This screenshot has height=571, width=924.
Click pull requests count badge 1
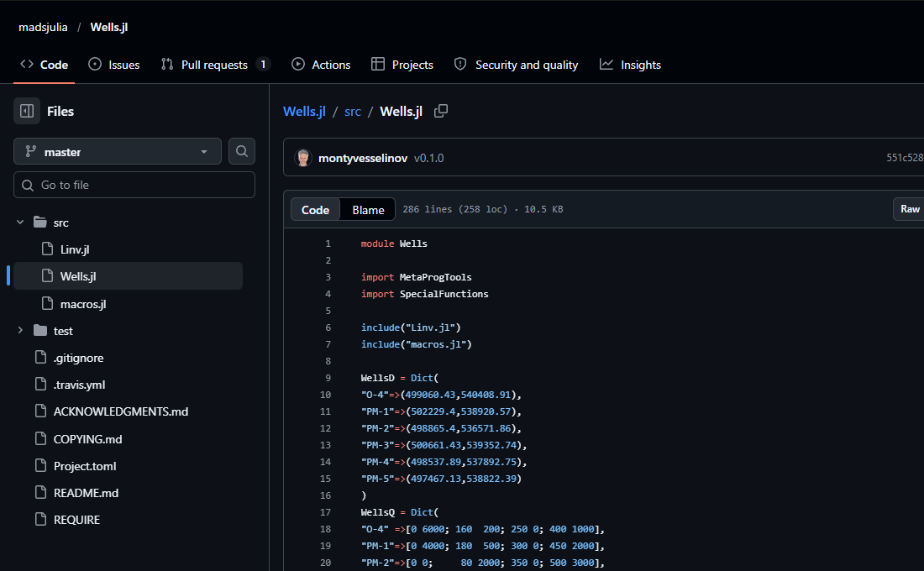(x=263, y=64)
